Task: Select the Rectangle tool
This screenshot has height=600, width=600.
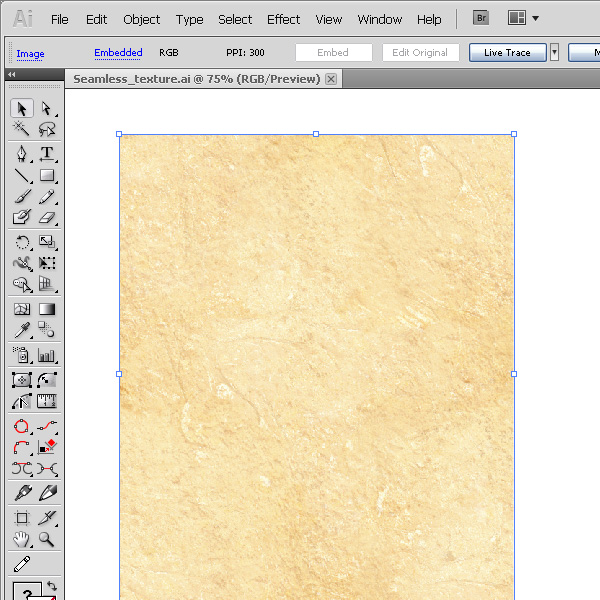Action: (46, 176)
